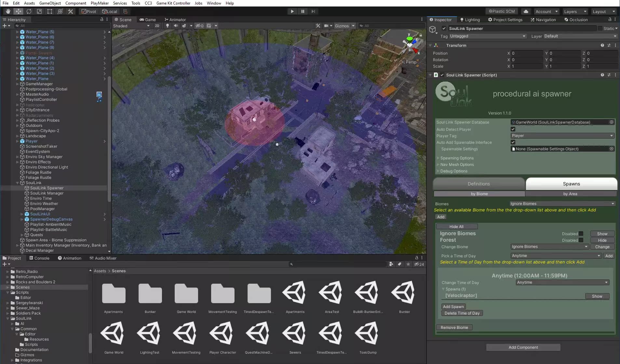Open Transform component help icon
The width and height of the screenshot is (620, 364).
tap(602, 45)
